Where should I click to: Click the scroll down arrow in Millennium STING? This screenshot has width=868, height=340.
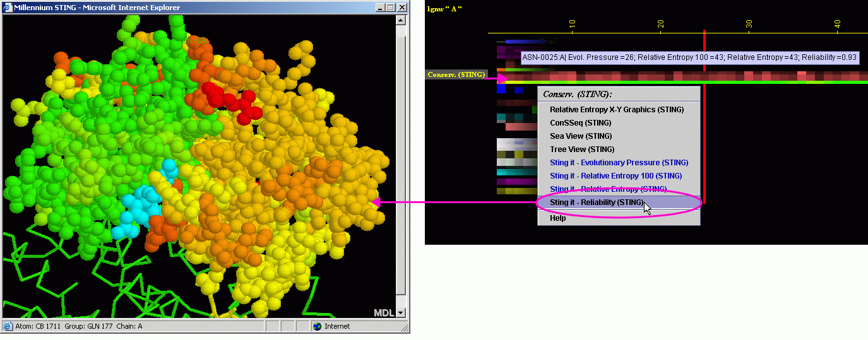pyautogui.click(x=401, y=312)
